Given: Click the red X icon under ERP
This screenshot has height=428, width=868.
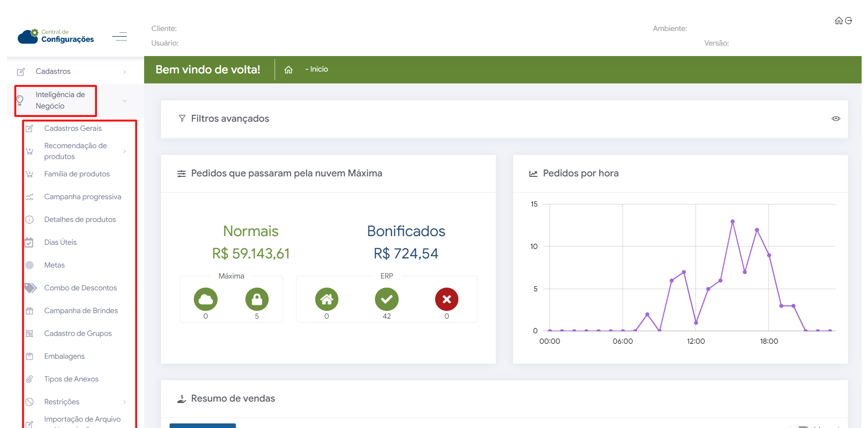Looking at the screenshot, I should [447, 299].
